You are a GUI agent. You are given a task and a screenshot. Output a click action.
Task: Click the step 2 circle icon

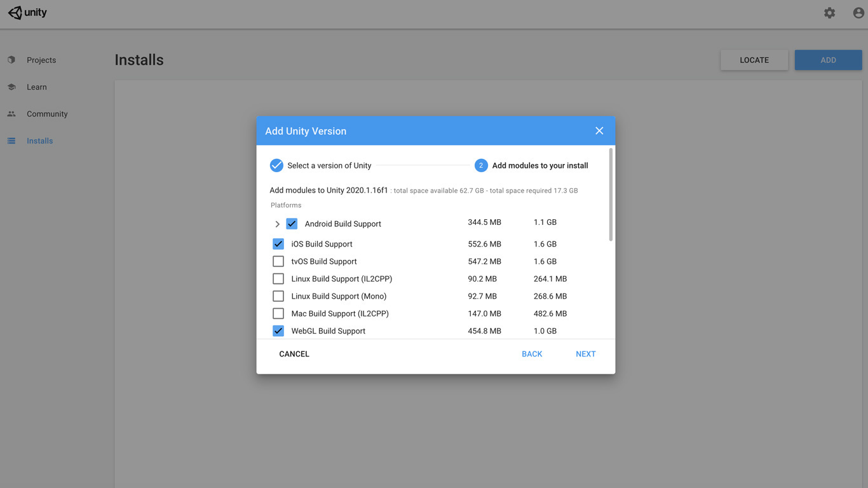(x=481, y=165)
